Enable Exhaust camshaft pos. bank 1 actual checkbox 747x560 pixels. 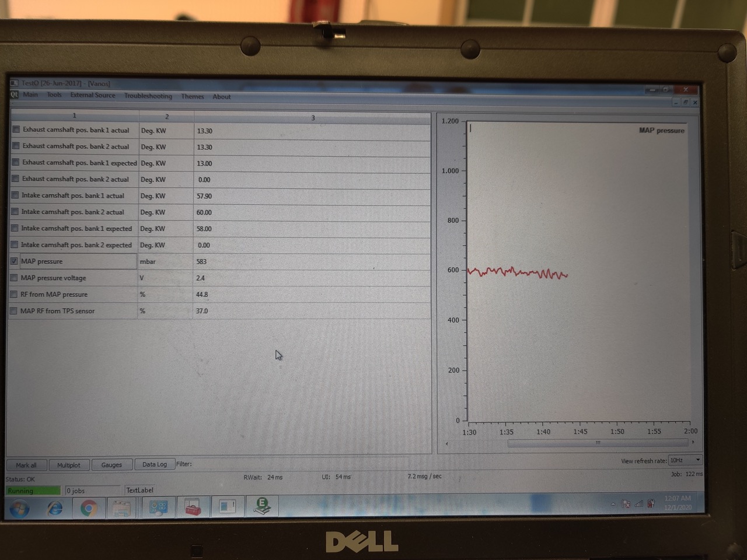pos(16,129)
